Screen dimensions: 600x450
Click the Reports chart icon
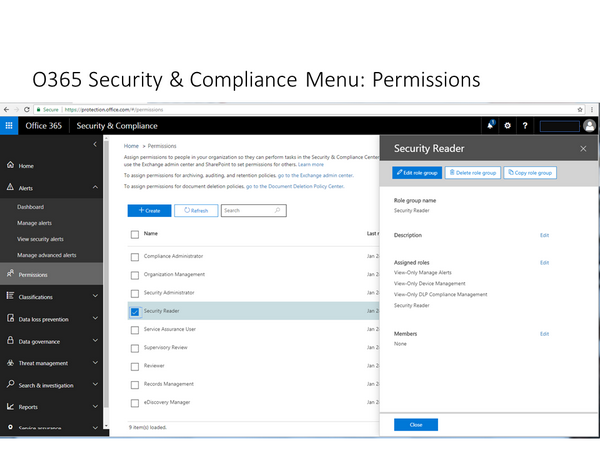point(10,406)
